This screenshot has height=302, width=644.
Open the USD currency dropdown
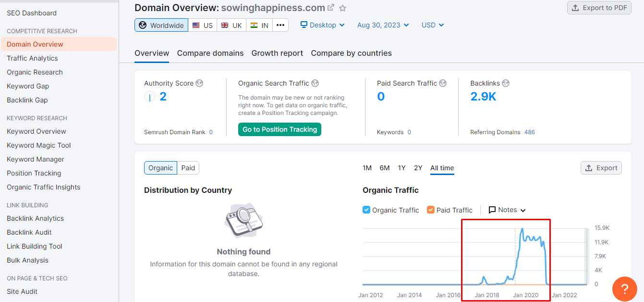[x=433, y=25]
